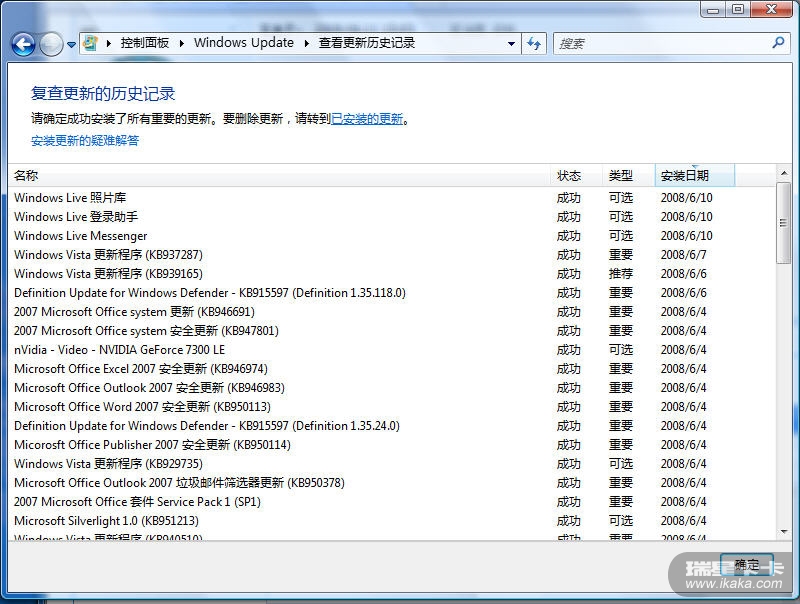
Task: Click the 确定 button
Action: click(747, 565)
